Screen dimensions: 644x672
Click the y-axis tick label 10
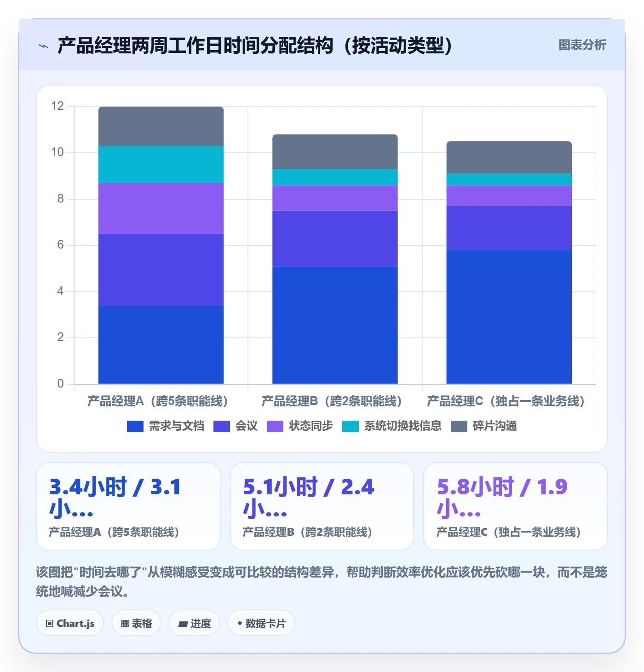(57, 152)
